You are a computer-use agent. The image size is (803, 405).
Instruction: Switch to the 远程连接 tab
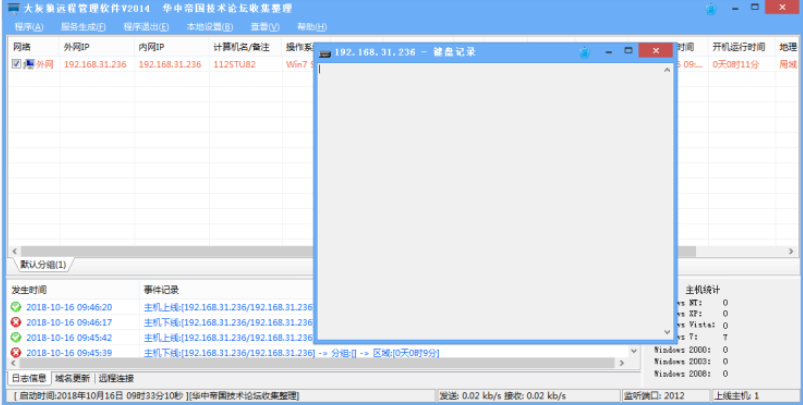[116, 378]
